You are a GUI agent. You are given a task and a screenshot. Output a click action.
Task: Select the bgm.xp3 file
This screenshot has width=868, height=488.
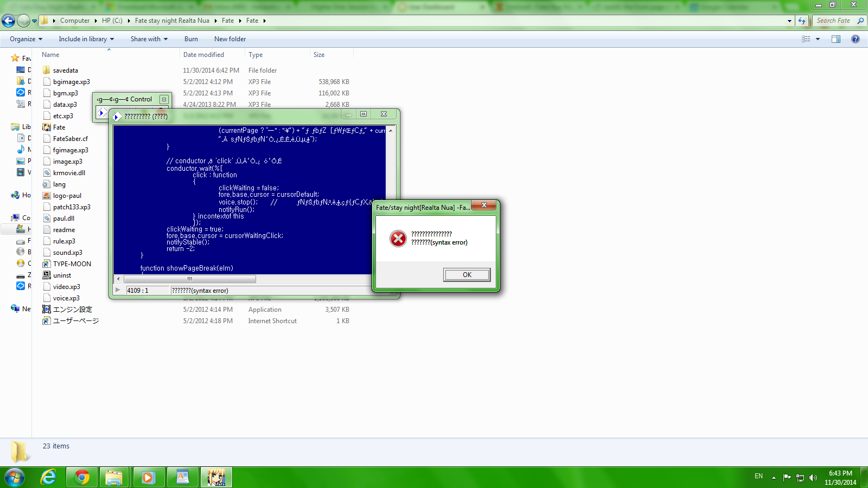pos(65,93)
